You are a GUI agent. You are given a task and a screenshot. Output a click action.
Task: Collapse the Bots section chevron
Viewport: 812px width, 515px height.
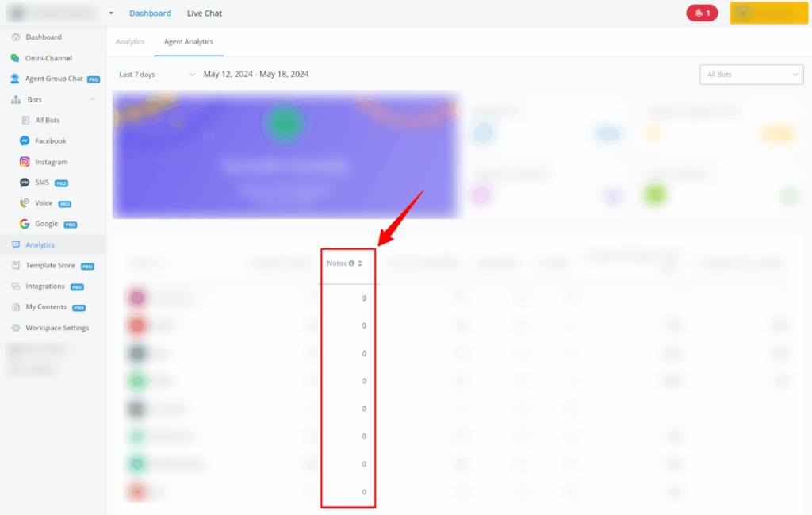[93, 99]
